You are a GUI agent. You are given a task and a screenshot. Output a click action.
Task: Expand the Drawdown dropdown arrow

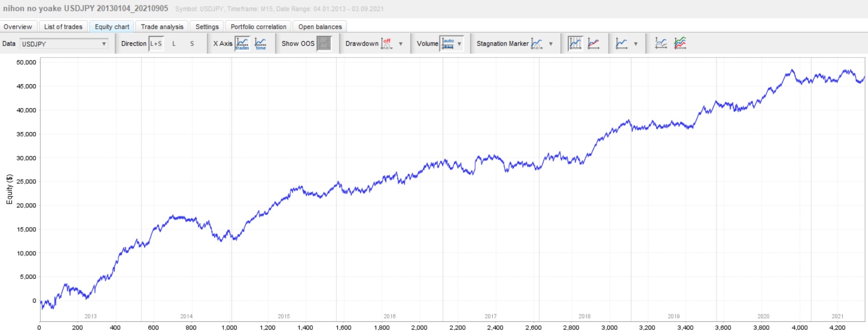401,44
